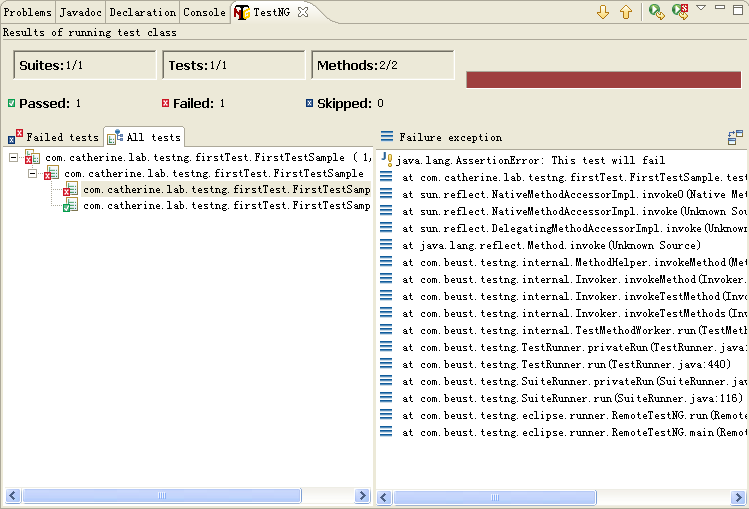749x509 pixels.
Task: Switch to the Console tab
Action: coord(203,13)
